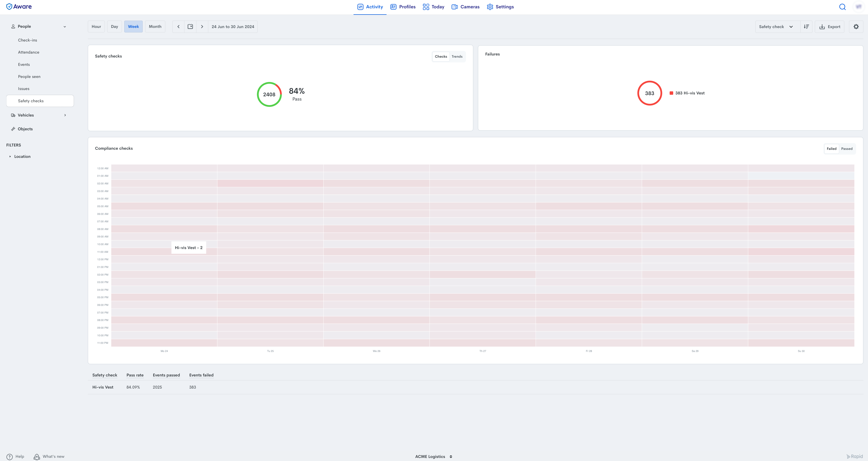Sort by Safety check column header
The height and width of the screenshot is (461, 868).
tap(105, 375)
